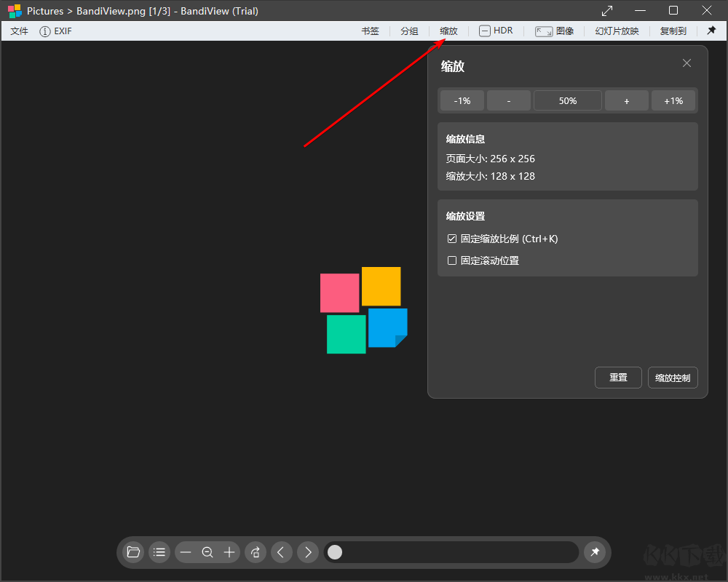728x582 pixels.
Task: Uncheck 固定缩放比例 (Ctrl+K)
Action: coord(452,239)
